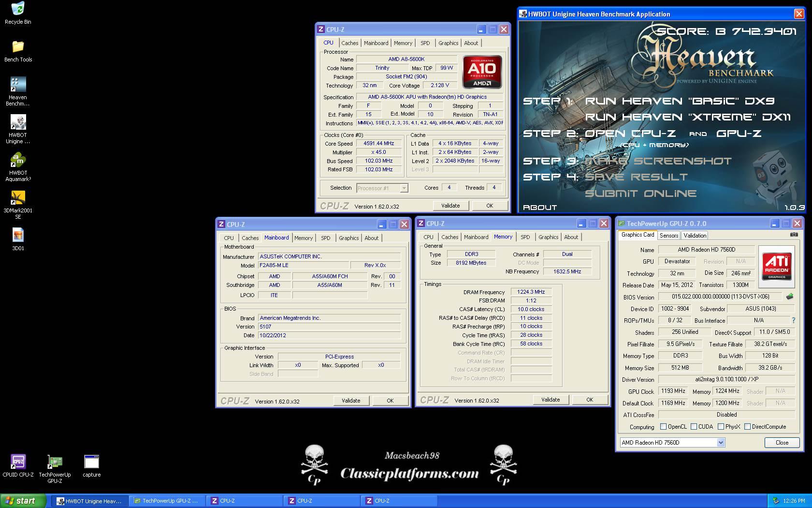812x508 pixels.
Task: Switch to Caches tab in top CPU-Z
Action: pos(350,43)
